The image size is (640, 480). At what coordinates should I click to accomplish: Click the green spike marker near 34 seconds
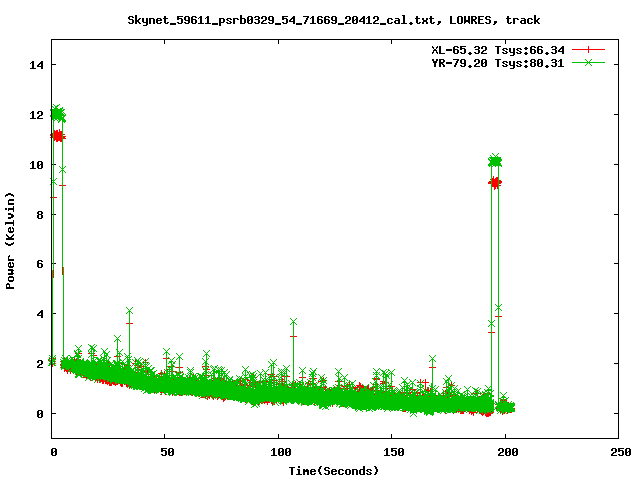pyautogui.click(x=129, y=311)
